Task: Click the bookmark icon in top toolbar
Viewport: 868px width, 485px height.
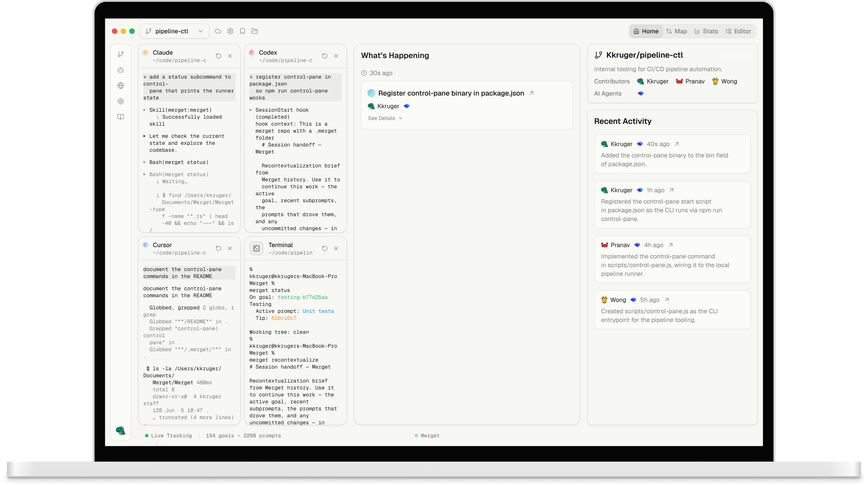Action: coord(242,31)
